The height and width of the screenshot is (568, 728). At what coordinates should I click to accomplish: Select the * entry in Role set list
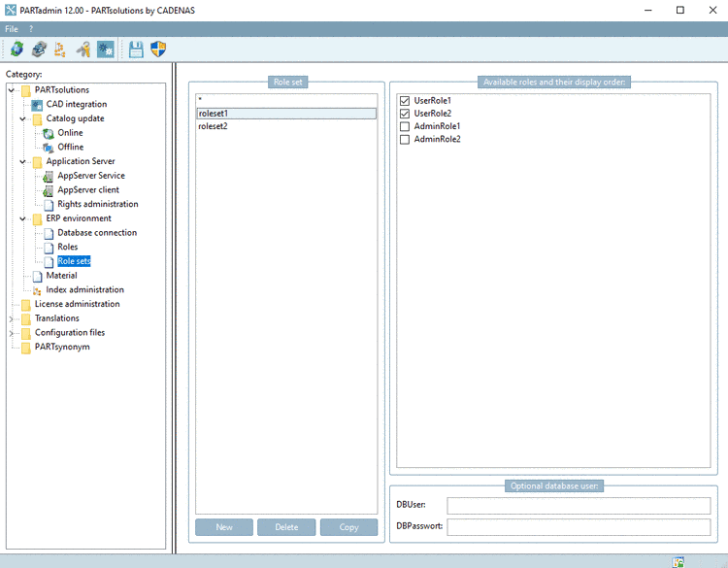(286, 100)
